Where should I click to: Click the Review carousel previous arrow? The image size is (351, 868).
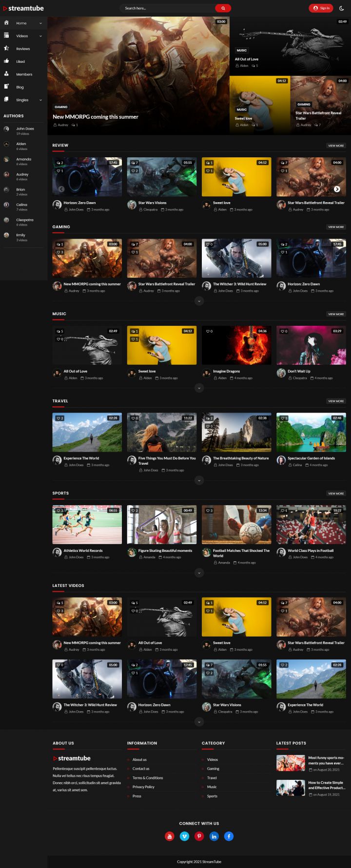[x=61, y=189]
